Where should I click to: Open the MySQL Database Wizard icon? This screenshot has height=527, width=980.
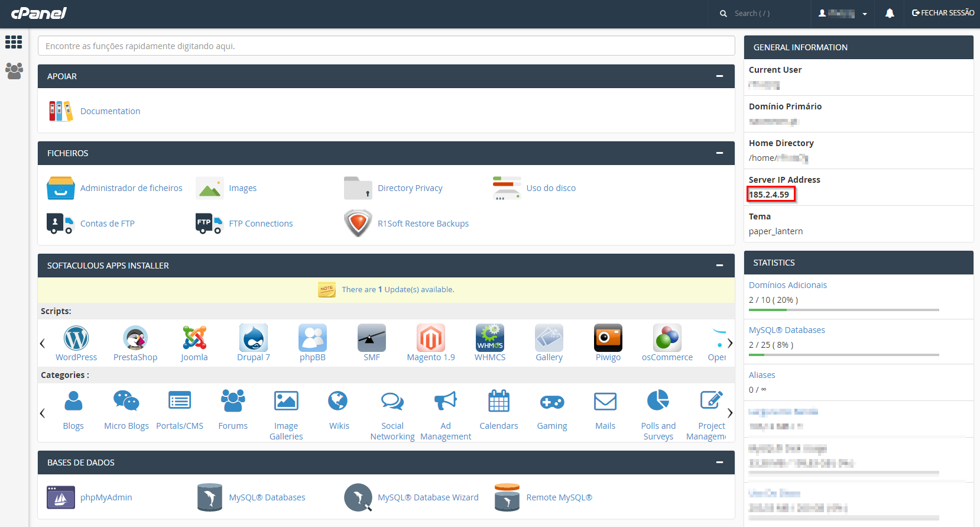pos(358,497)
